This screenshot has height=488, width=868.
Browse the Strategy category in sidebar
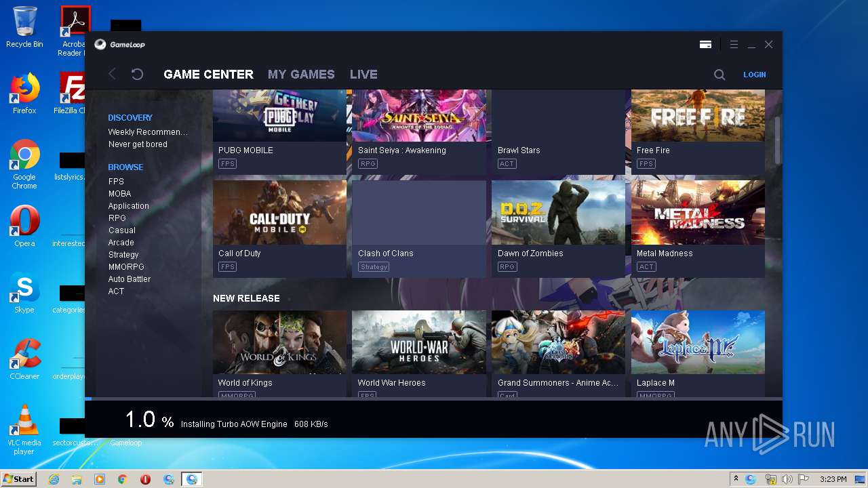point(123,255)
